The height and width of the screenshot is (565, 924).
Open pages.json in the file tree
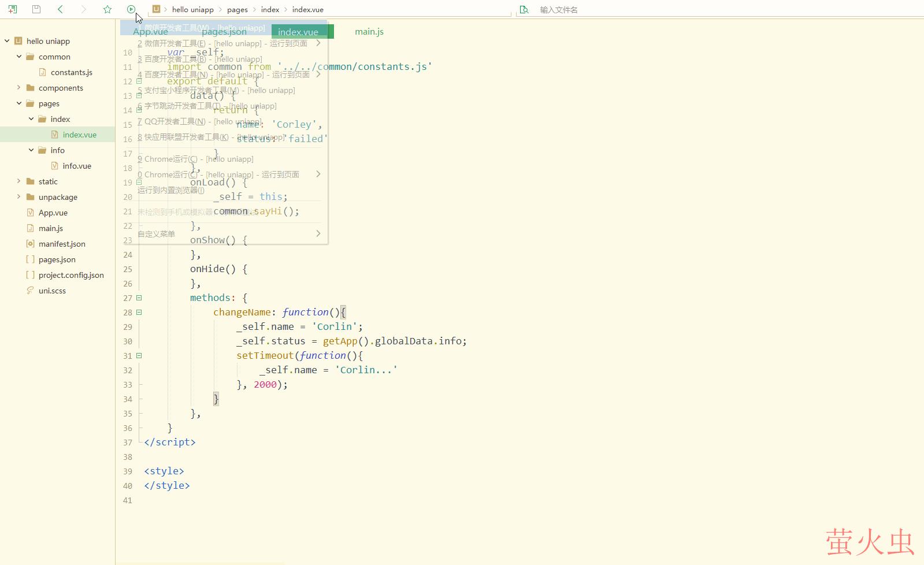(x=57, y=259)
